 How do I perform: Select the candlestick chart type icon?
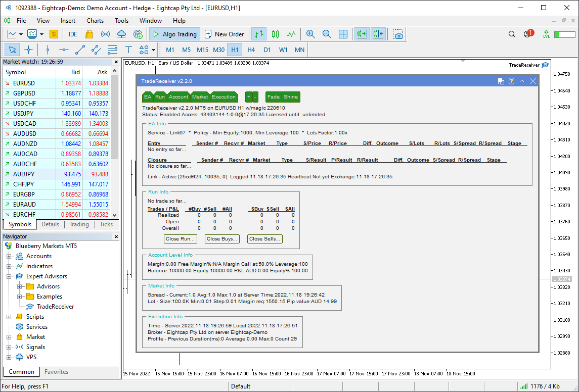tap(275, 34)
